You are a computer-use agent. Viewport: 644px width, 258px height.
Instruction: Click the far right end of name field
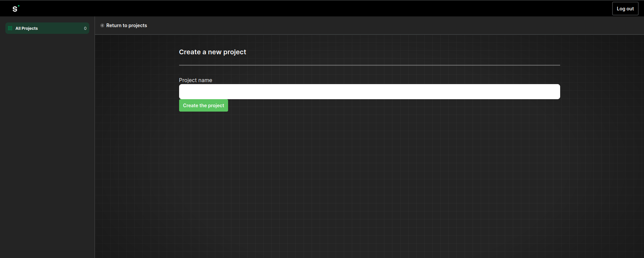555,91
